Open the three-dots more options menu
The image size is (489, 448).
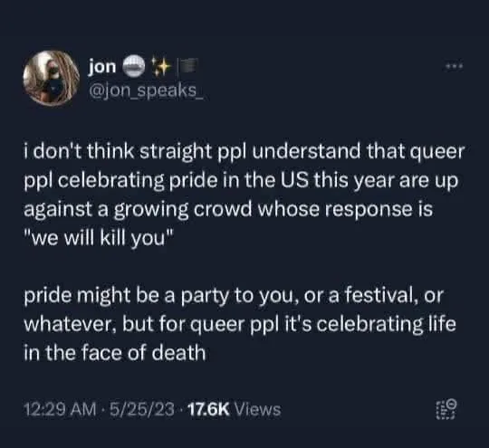point(455,66)
